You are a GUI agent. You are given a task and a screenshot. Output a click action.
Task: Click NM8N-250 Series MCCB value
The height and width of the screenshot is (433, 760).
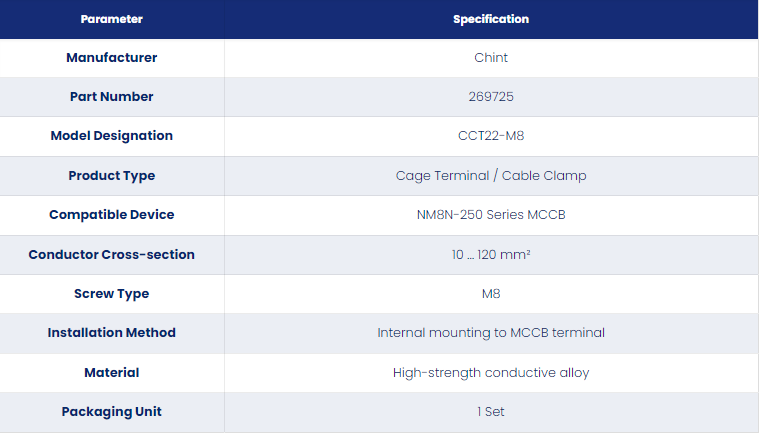click(491, 215)
